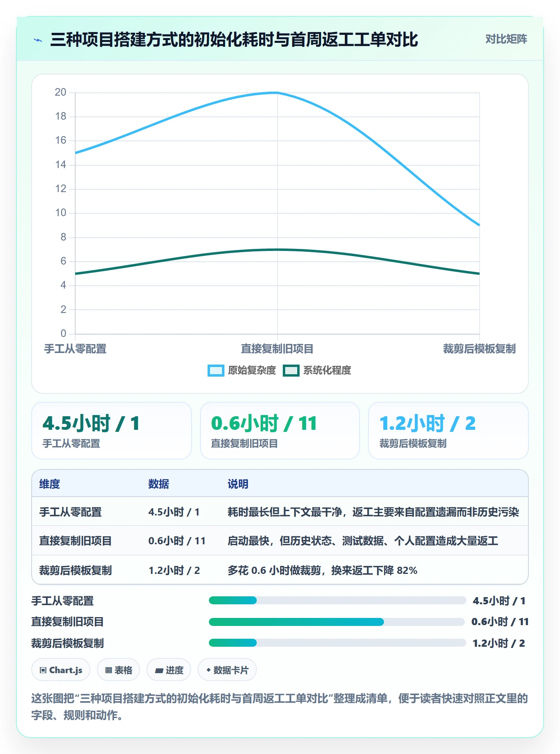Viewport: 560px width, 754px height.
Task: Click the y-axis value 20 on the chart
Action: tap(60, 92)
